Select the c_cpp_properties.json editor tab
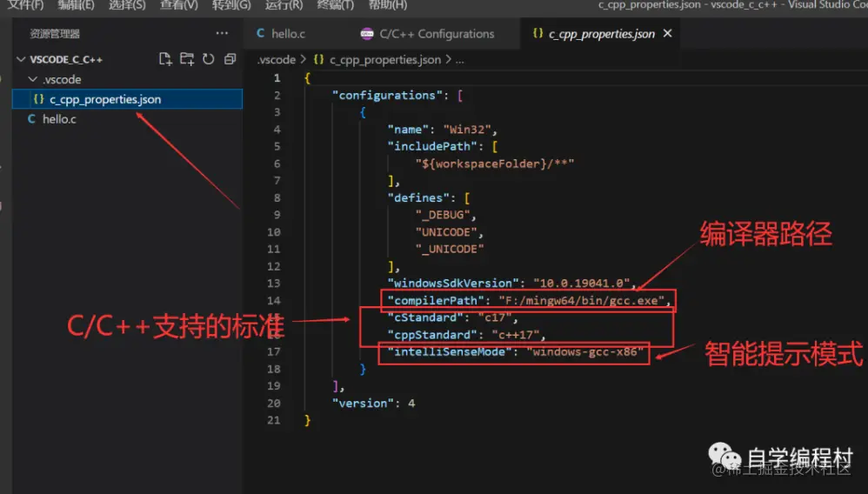This screenshot has width=868, height=494. tap(601, 34)
